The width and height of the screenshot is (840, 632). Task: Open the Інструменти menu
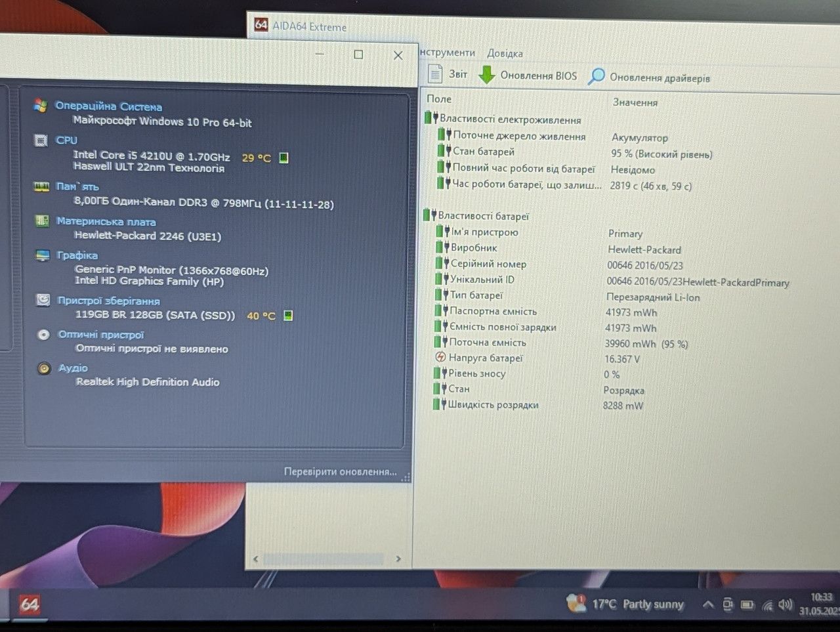(x=447, y=53)
